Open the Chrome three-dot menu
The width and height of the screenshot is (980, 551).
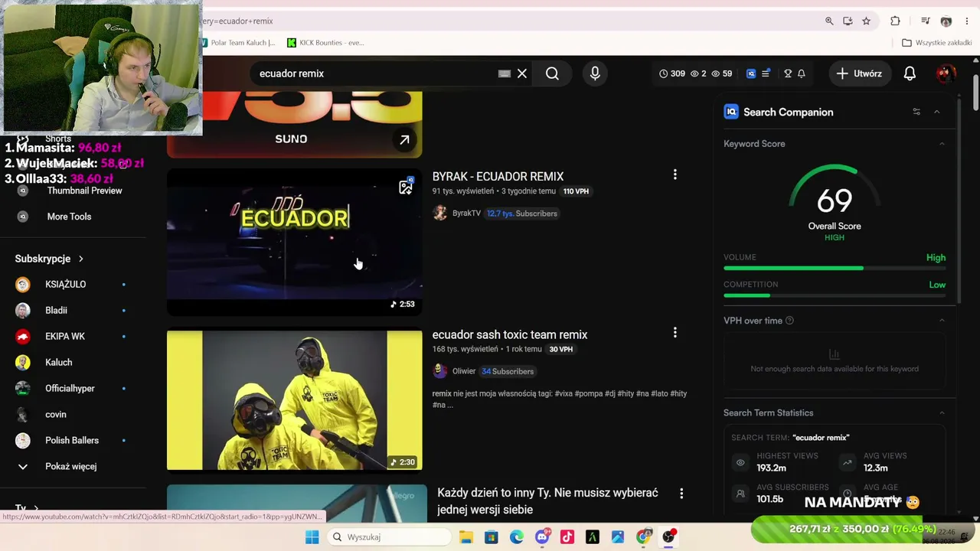[967, 21]
